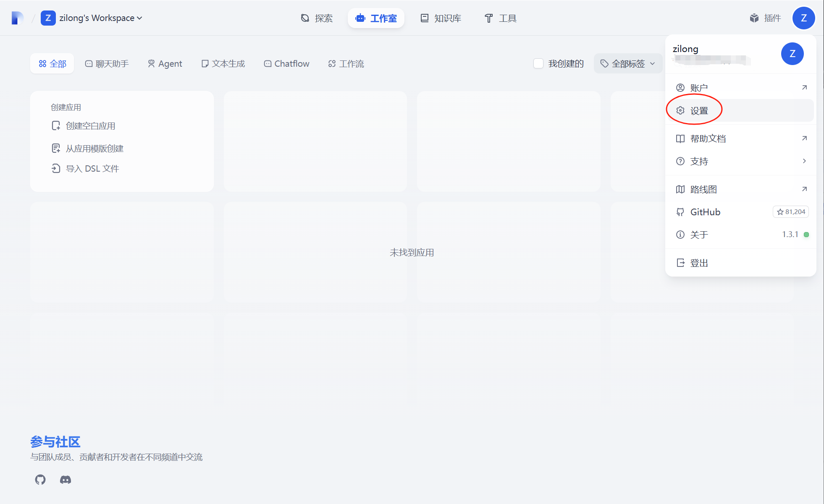Click the GitHub icon under 参与社区
824x504 pixels.
point(40,479)
